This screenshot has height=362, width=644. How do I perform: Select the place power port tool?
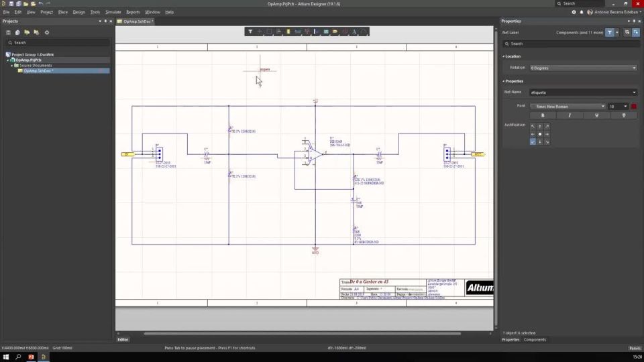pyautogui.click(x=307, y=32)
